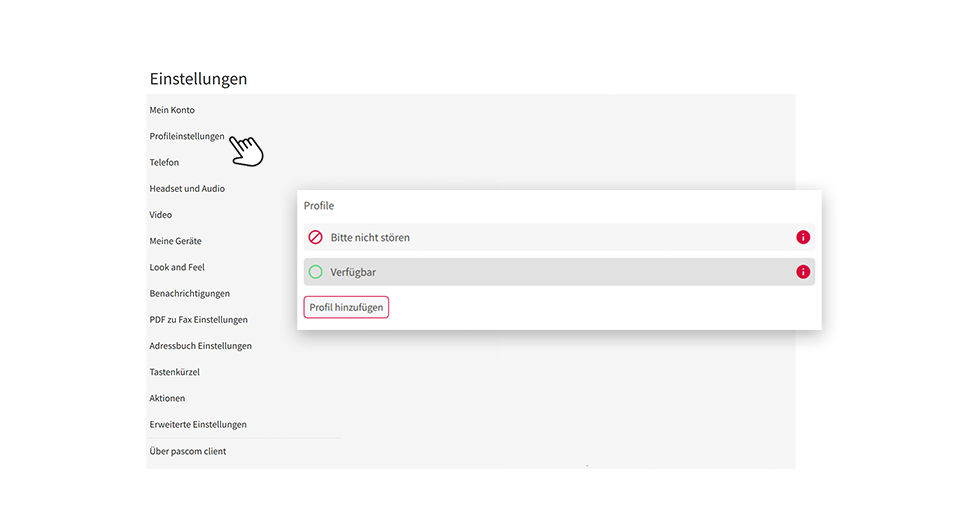Viewport: 960px width, 520px height.
Task: Click the do-not-disturb icon beside Bitte nicht stören
Action: coord(315,237)
